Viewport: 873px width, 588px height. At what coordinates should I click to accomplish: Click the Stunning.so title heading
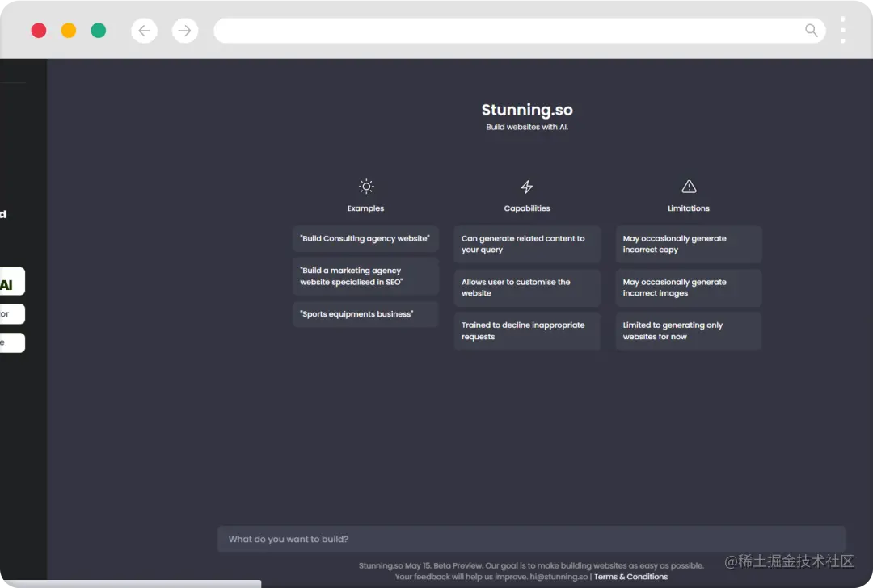click(527, 110)
